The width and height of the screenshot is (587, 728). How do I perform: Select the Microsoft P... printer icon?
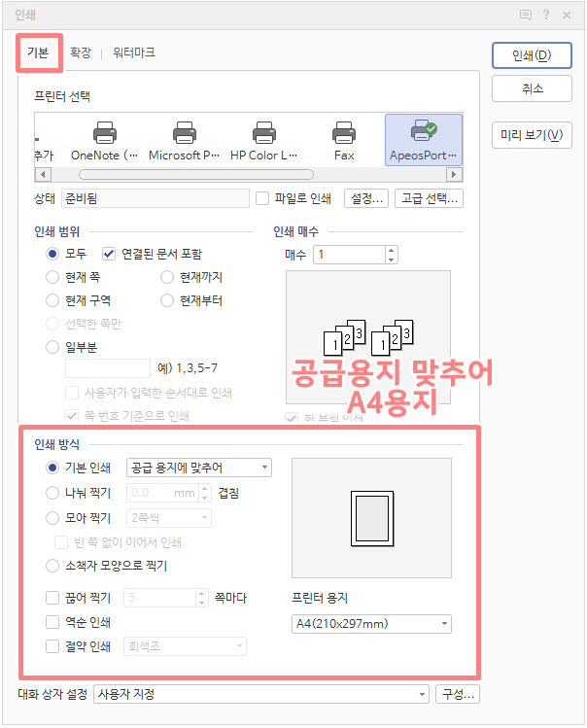185,133
